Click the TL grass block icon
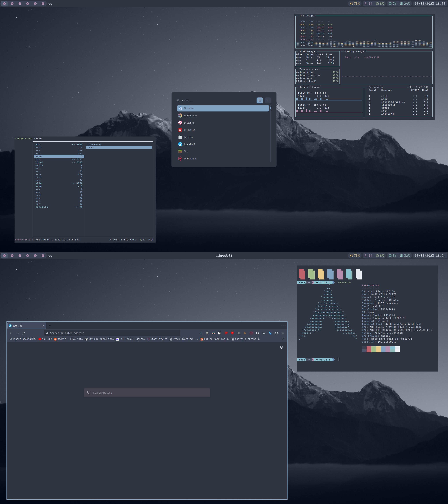The height and width of the screenshot is (504, 448). pyautogui.click(x=180, y=151)
